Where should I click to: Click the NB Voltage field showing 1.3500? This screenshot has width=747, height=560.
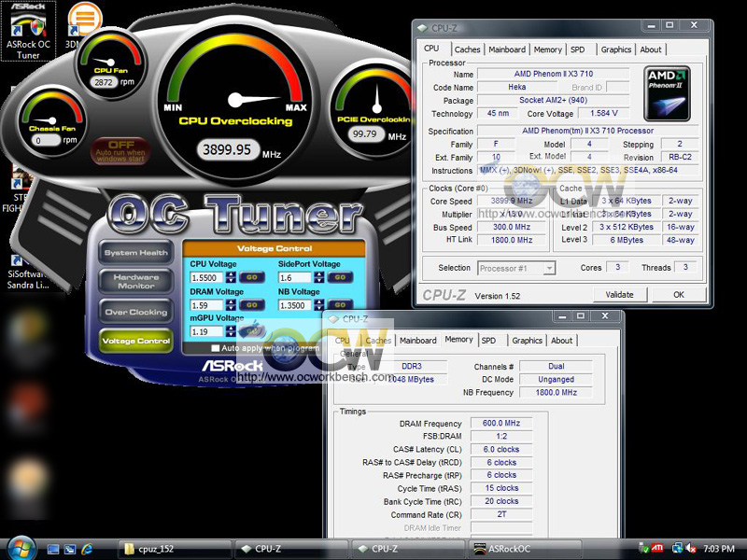tap(295, 305)
